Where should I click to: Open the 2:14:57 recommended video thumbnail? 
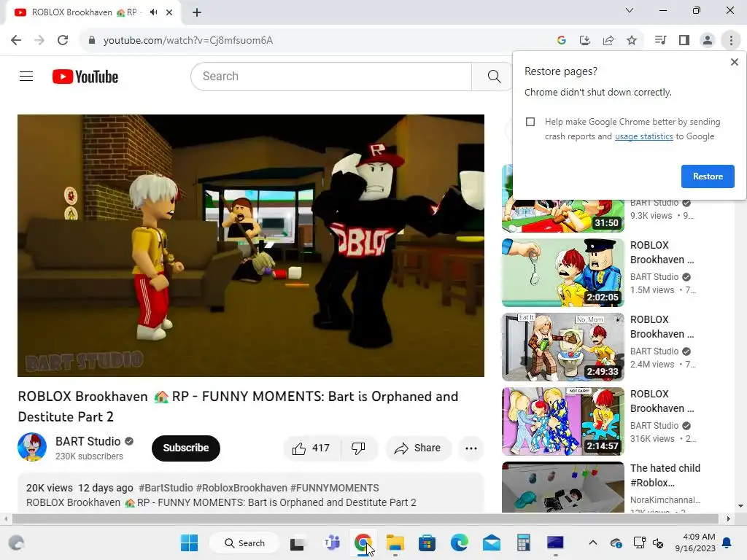point(562,421)
